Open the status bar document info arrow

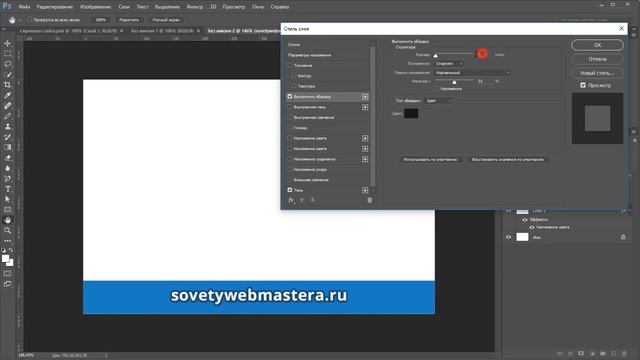pos(106,356)
